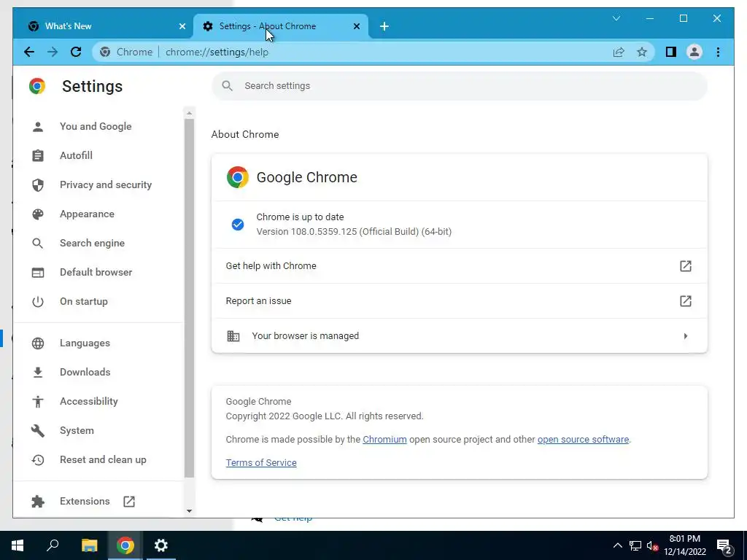Go to Privacy and security
The height and width of the screenshot is (560, 747).
[105, 184]
